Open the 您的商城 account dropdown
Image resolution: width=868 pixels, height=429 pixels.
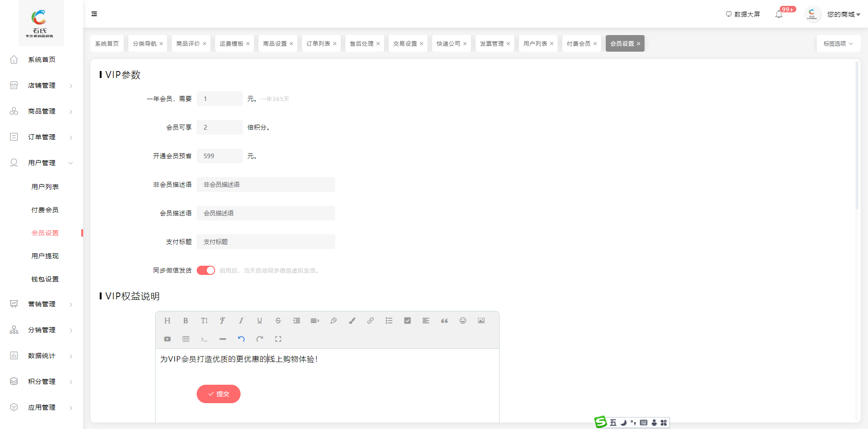(x=843, y=14)
